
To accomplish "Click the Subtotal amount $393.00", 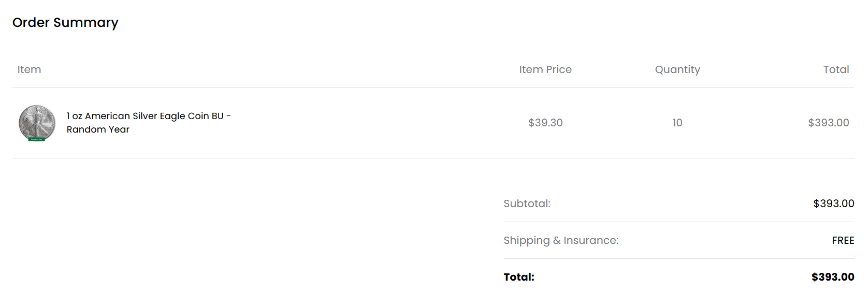I will pos(834,203).
